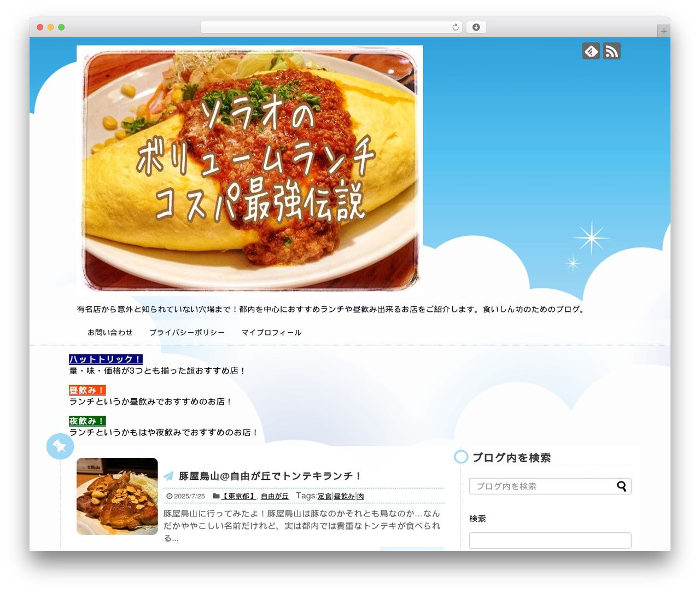Click the empty 検索 input box
The height and width of the screenshot is (593, 700).
(550, 540)
